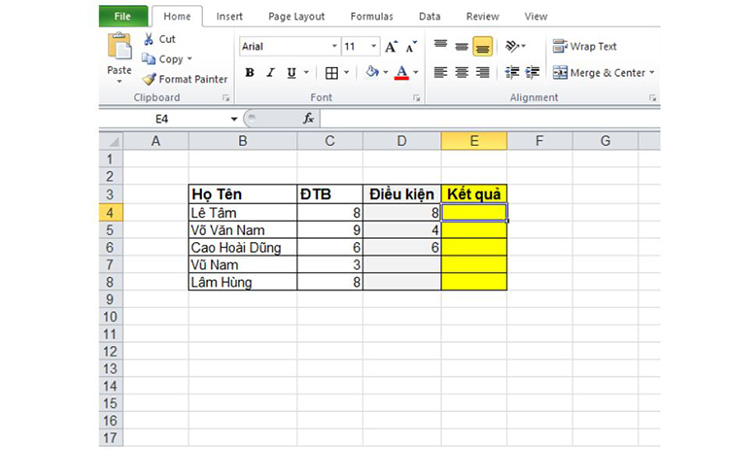Decrease font size with Shrink Font
Viewport: 750px width, 460px height.
coord(411,47)
